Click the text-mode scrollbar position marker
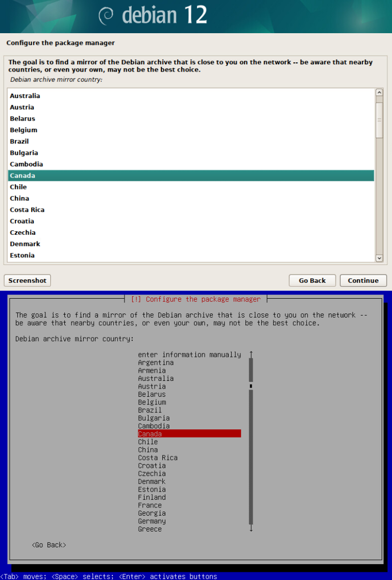This screenshot has height=580, width=392. [x=251, y=386]
